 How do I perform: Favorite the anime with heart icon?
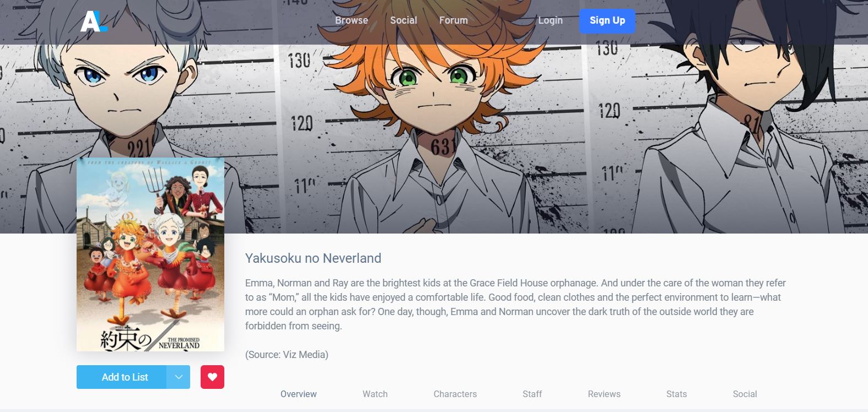pos(212,377)
